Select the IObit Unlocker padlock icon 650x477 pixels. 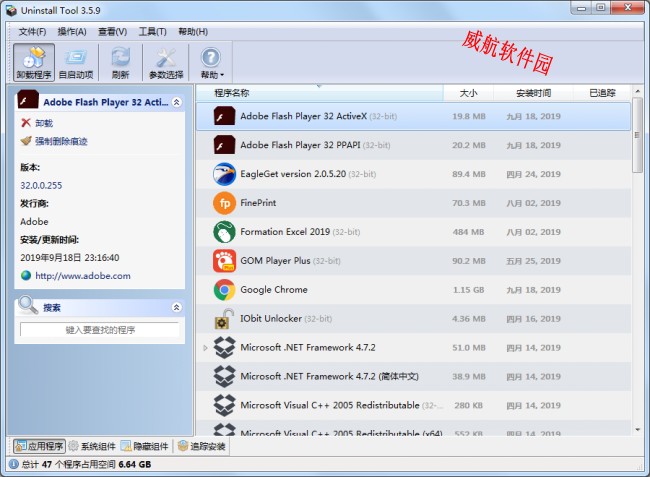[x=224, y=319]
